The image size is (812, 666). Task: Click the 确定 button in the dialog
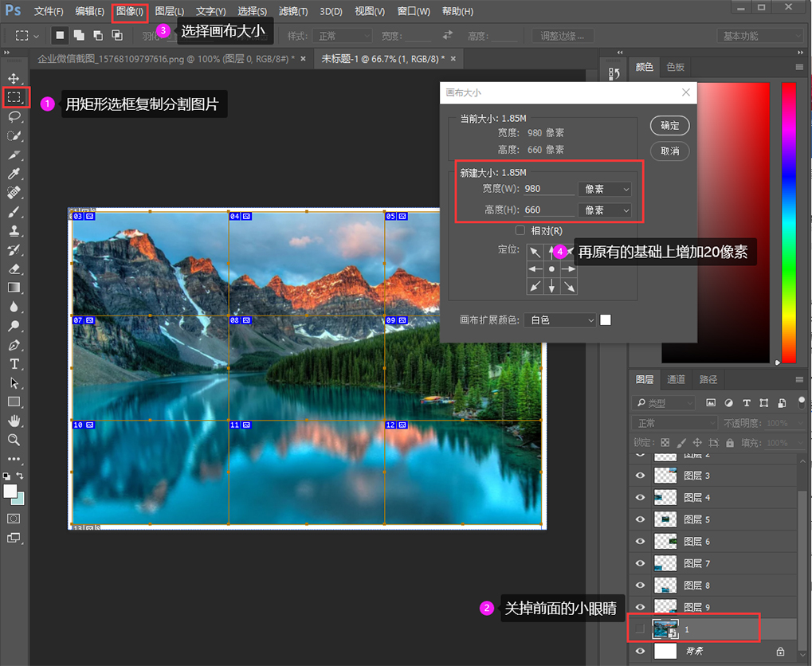(669, 125)
